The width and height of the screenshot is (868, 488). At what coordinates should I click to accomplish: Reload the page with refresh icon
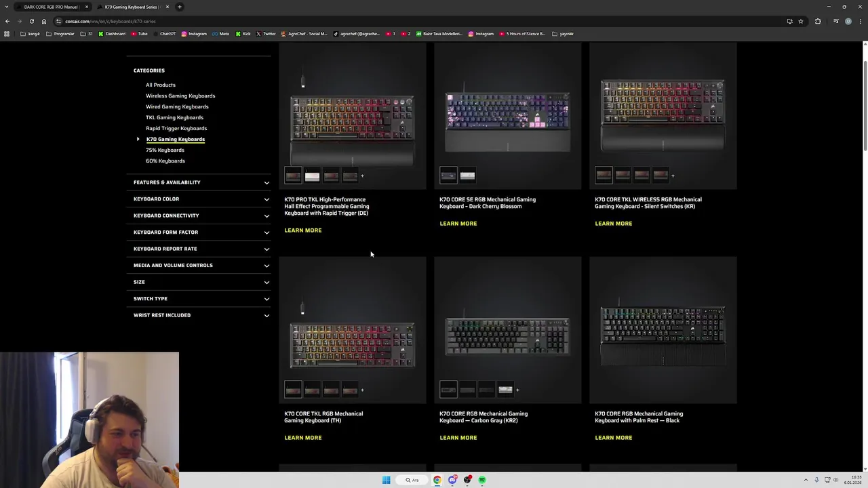[x=31, y=21]
